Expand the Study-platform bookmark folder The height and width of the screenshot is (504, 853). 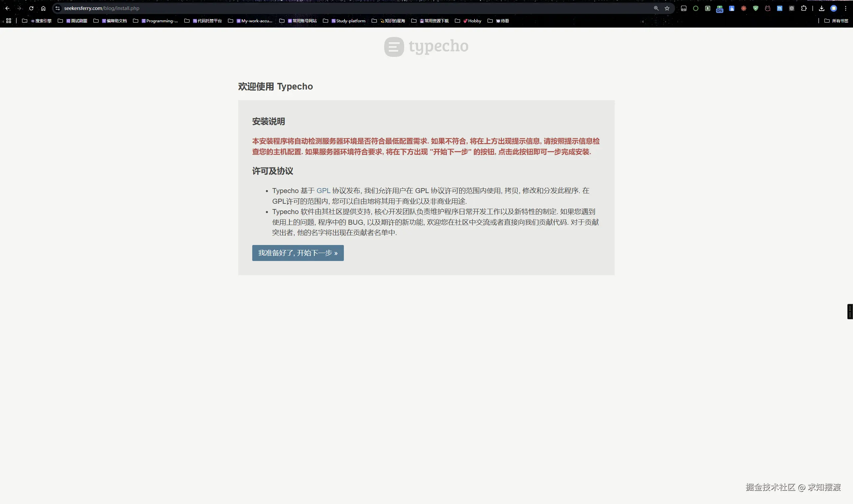[x=344, y=21]
